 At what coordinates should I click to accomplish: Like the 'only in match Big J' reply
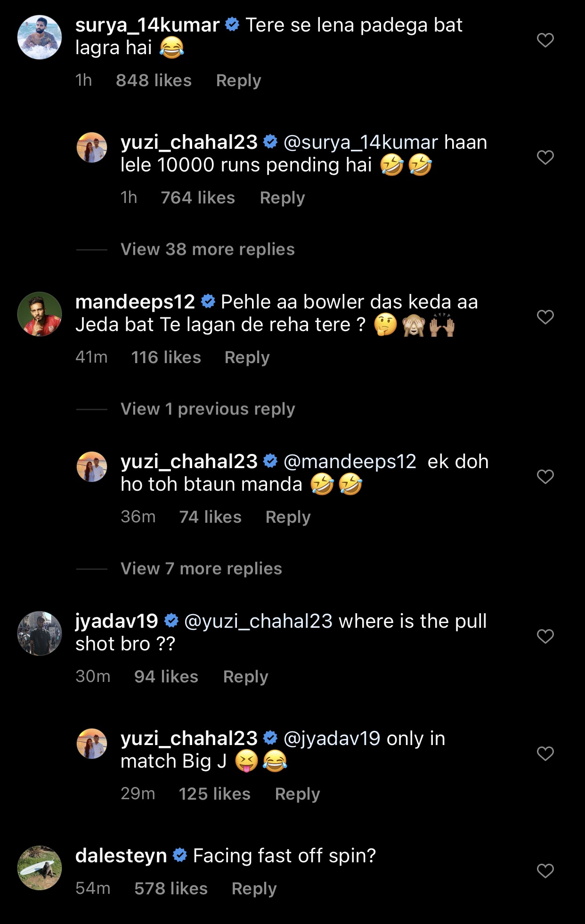pyautogui.click(x=545, y=754)
